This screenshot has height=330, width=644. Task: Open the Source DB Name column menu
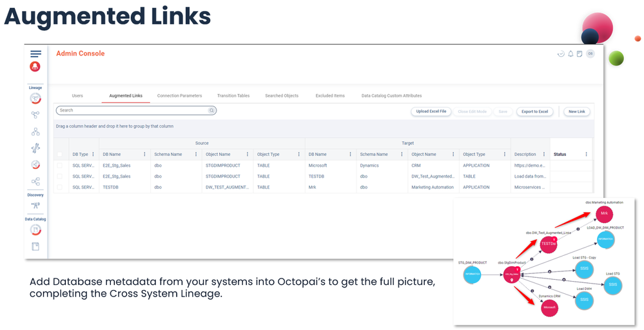coord(144,154)
